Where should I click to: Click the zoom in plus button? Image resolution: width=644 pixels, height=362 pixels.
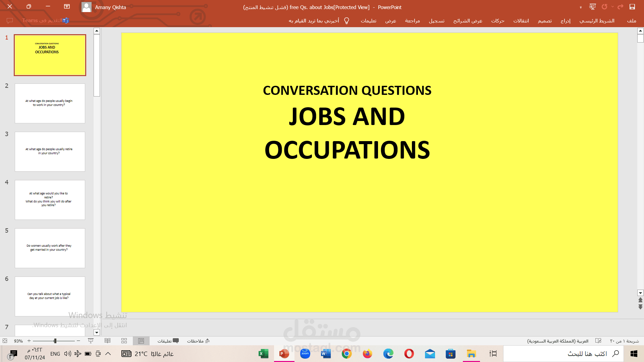point(29,341)
